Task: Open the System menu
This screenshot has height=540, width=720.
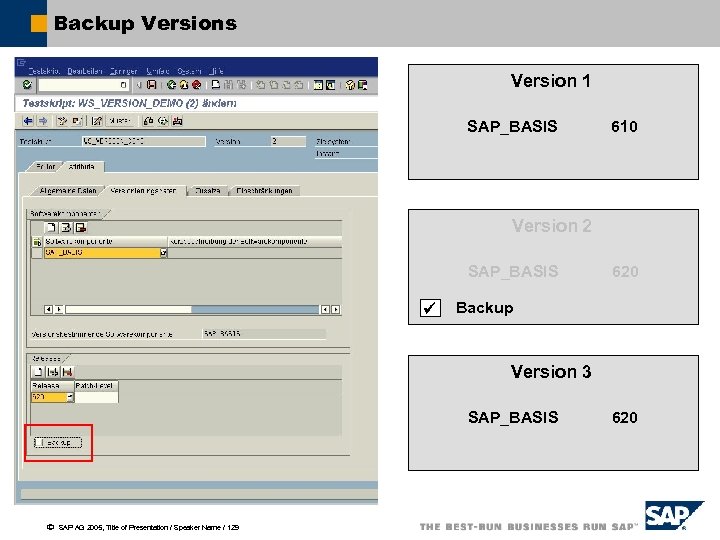Action: point(189,71)
